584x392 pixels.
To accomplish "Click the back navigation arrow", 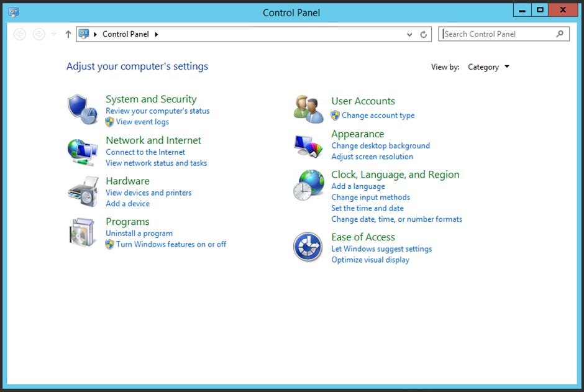I will click(x=20, y=34).
